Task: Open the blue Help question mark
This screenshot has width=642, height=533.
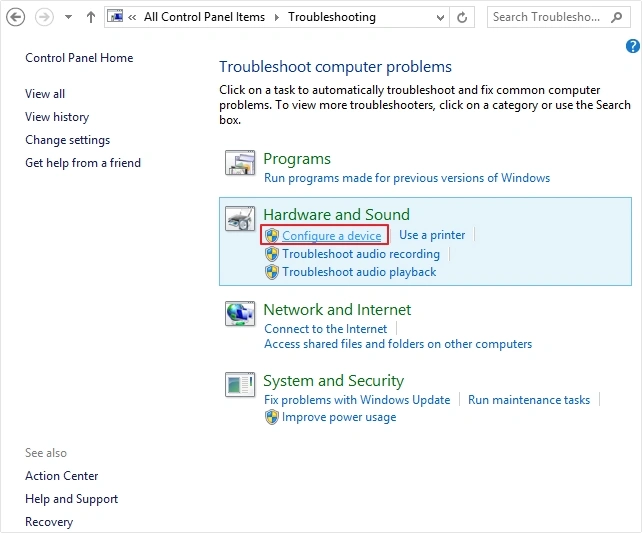Action: tap(633, 46)
